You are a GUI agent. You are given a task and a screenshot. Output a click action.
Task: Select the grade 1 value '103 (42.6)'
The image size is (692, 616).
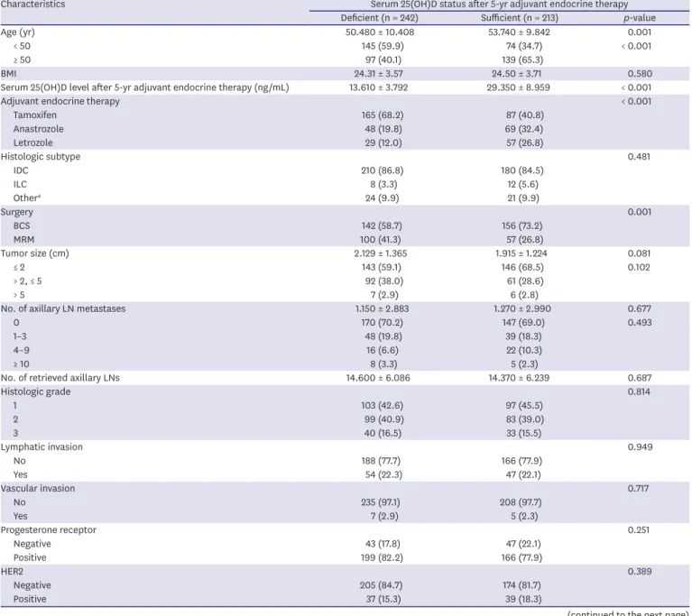pyautogui.click(x=383, y=406)
